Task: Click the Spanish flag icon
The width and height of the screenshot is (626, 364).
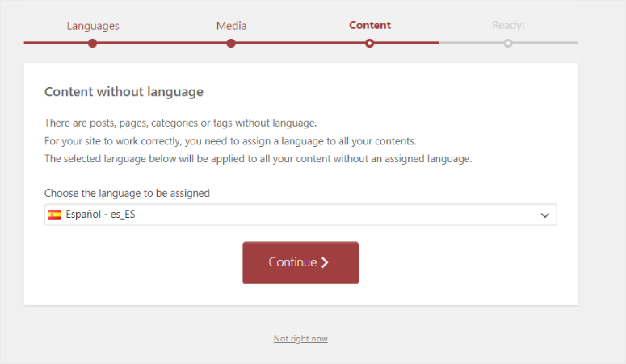Action: [x=54, y=215]
